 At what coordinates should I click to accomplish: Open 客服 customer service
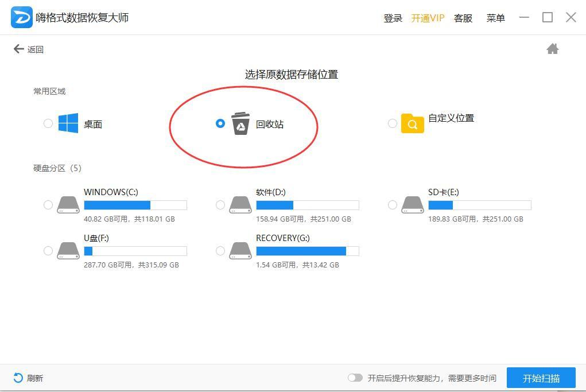(463, 18)
